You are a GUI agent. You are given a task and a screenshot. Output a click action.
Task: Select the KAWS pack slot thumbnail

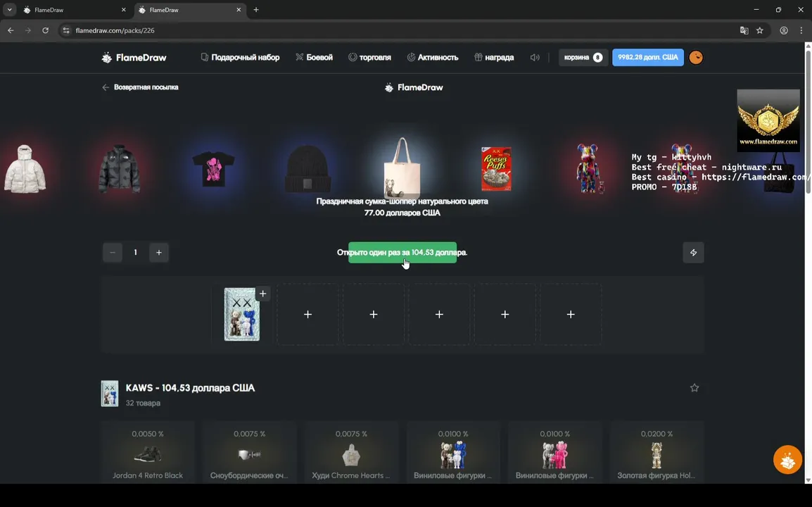pos(242,315)
